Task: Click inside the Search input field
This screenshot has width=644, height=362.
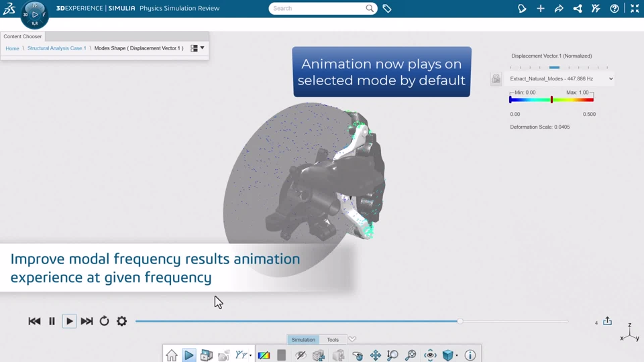Action: coord(317,8)
